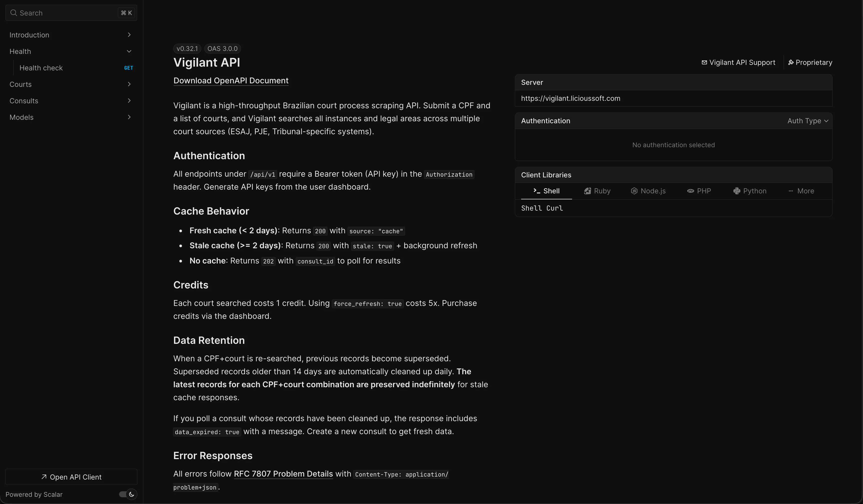The width and height of the screenshot is (863, 504).
Task: Click the Client Libraries panel header
Action: coord(674,175)
